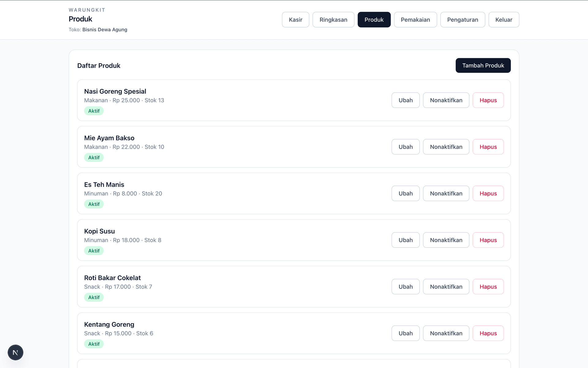Click 'Snack · Rp 15.000 · Stok 6' details
Viewport: 588px width, 368px height.
[119, 333]
